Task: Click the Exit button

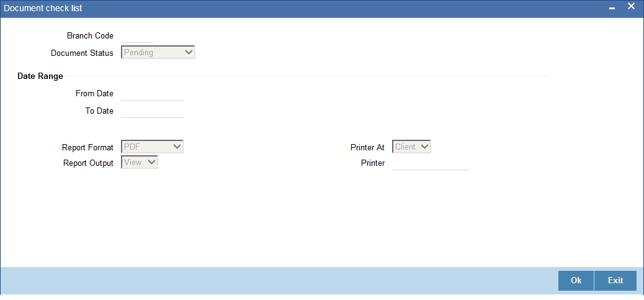Action: tap(615, 280)
